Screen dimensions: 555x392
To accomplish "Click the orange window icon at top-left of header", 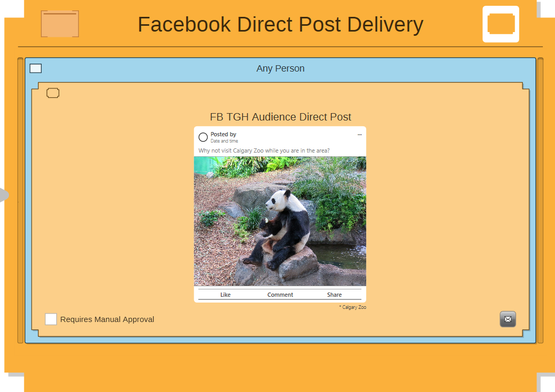I will tap(60, 24).
